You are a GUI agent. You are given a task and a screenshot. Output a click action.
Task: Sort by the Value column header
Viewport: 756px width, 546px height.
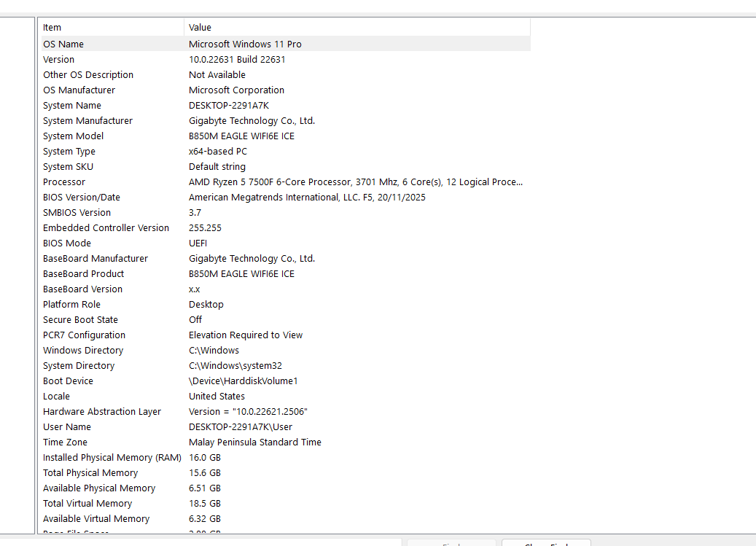(356, 28)
